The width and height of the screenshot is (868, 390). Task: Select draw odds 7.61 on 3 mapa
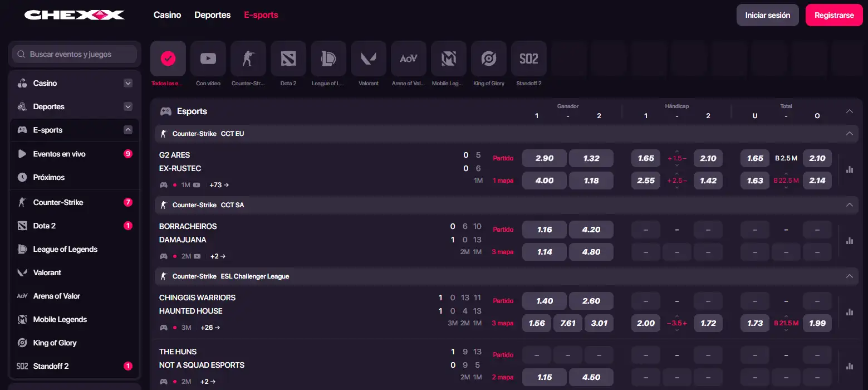pos(568,323)
